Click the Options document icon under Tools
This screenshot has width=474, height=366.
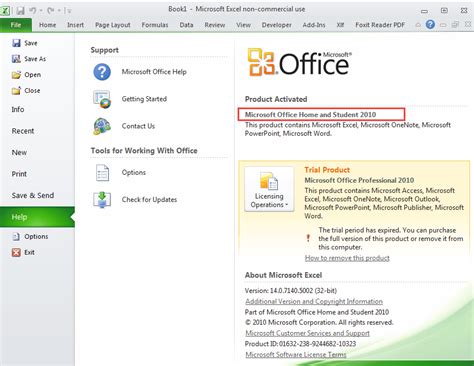pos(102,173)
